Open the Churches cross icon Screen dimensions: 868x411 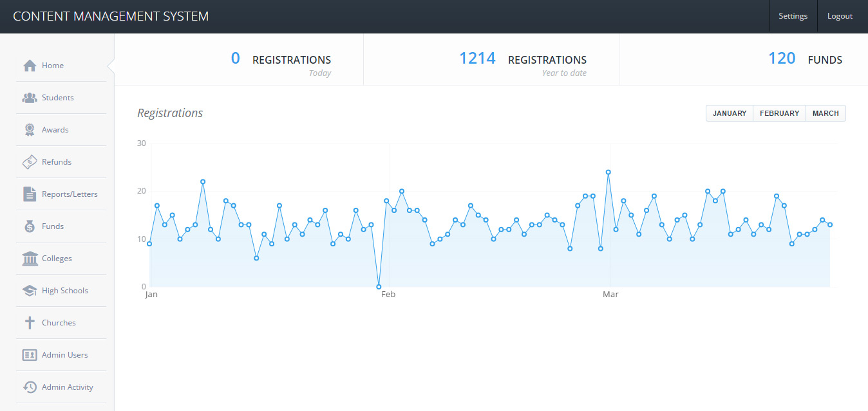click(x=30, y=323)
